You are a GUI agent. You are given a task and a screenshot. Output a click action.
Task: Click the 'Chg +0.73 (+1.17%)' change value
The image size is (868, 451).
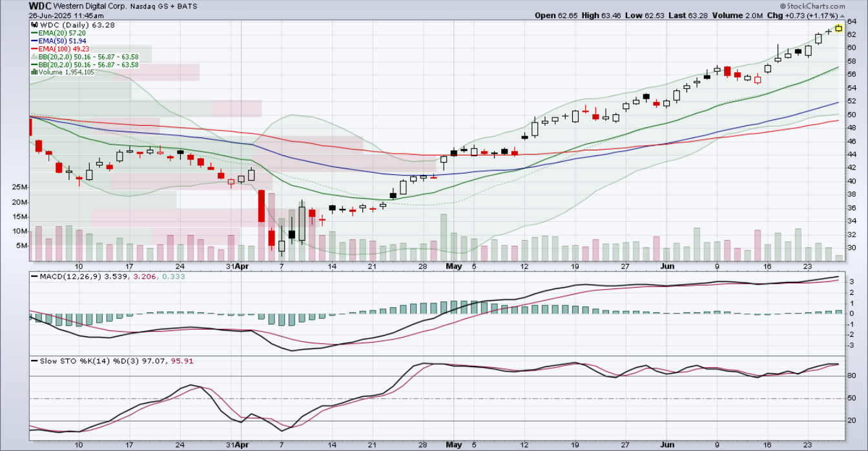[x=801, y=15]
